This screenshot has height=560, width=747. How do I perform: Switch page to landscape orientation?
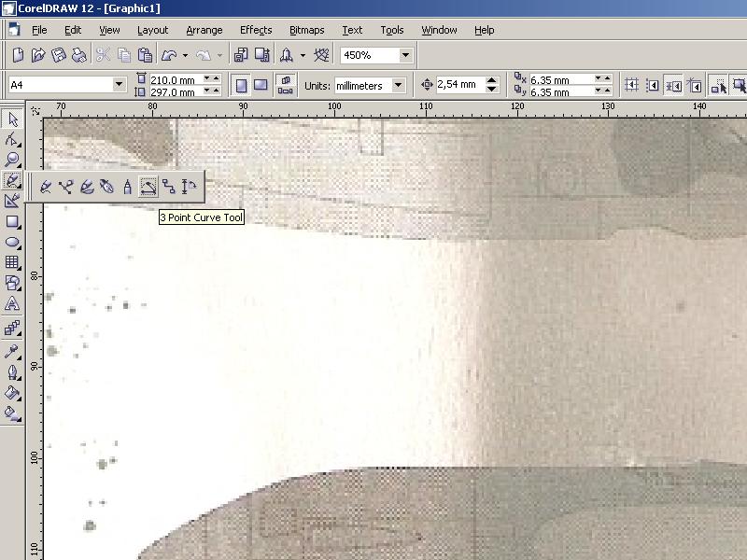[x=261, y=85]
